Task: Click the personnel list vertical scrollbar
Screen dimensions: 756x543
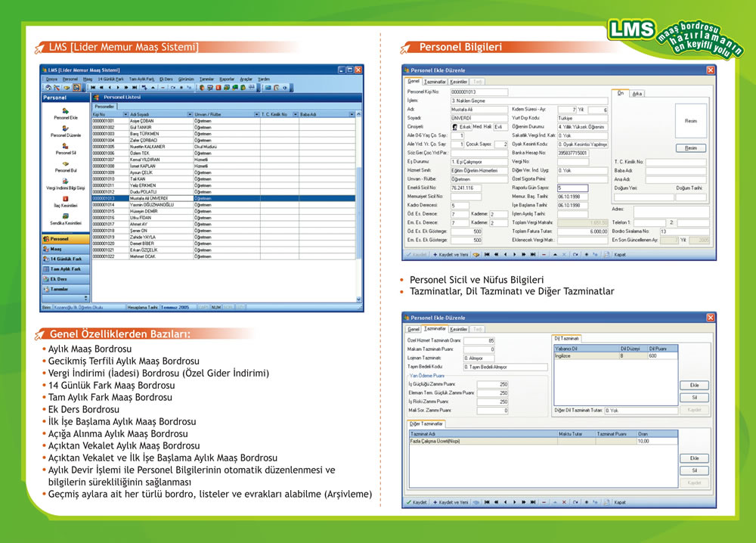Action: click(x=358, y=207)
